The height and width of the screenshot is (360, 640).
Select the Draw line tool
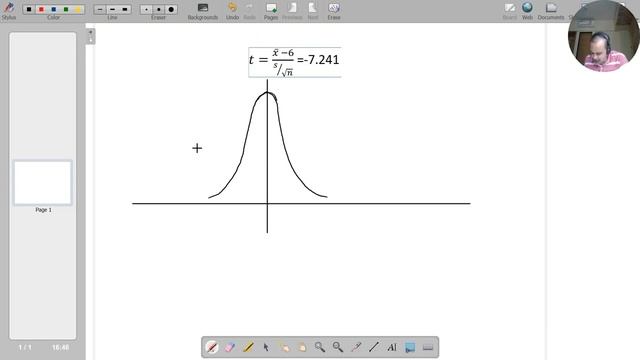[x=374, y=347]
